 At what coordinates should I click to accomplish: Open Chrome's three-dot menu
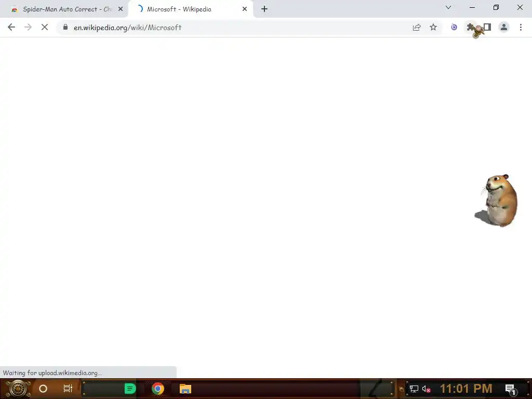(x=521, y=27)
